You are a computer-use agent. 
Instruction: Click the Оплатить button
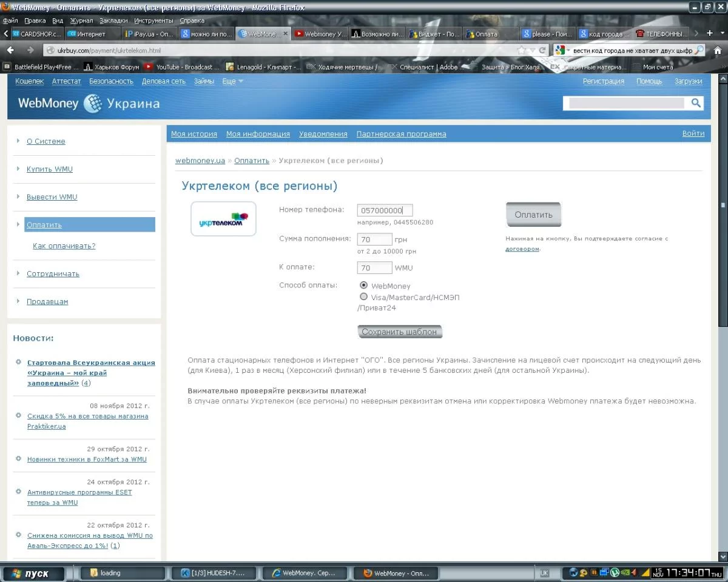533,215
